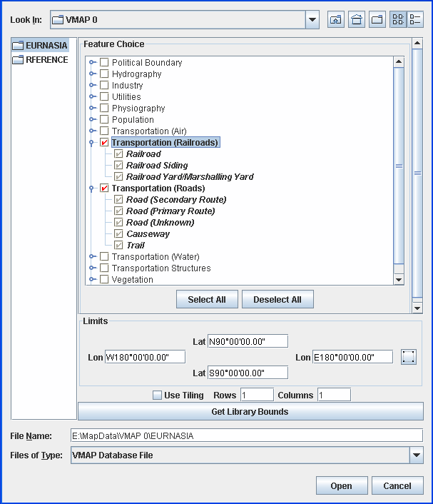Switch to List view icon
Screen dimensions: 433x504
(398, 20)
